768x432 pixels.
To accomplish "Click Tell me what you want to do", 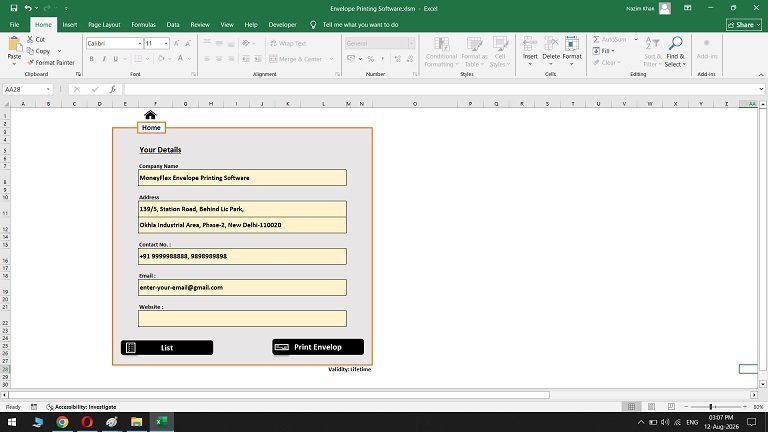I will click(360, 24).
